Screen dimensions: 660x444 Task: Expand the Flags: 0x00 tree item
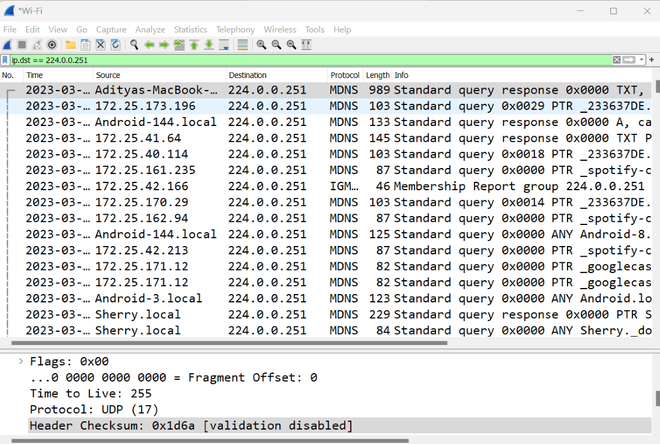point(21,361)
